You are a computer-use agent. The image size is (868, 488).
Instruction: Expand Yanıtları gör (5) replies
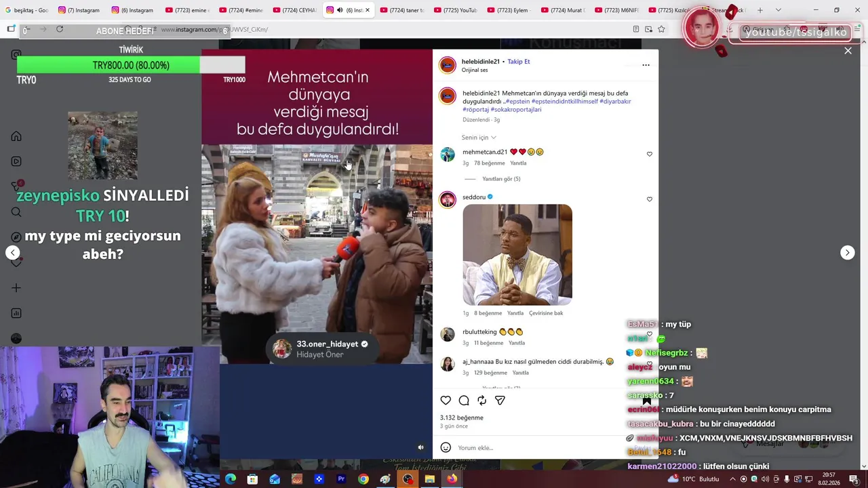[x=501, y=179]
